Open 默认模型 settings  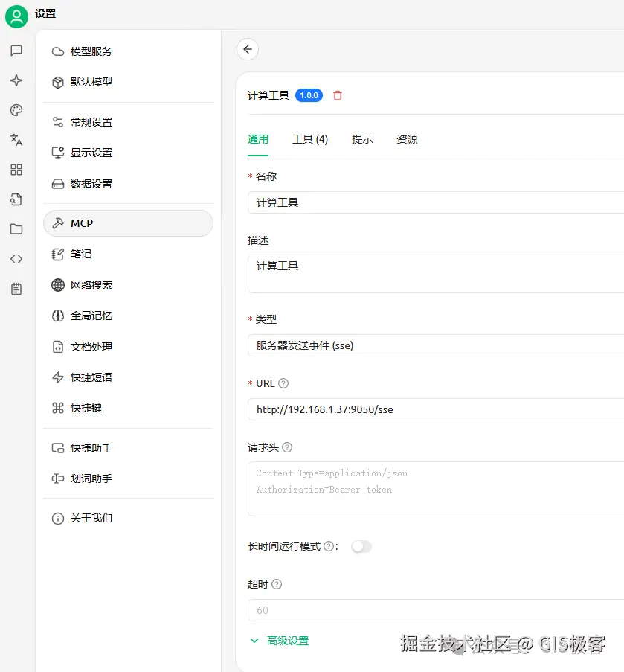point(128,83)
